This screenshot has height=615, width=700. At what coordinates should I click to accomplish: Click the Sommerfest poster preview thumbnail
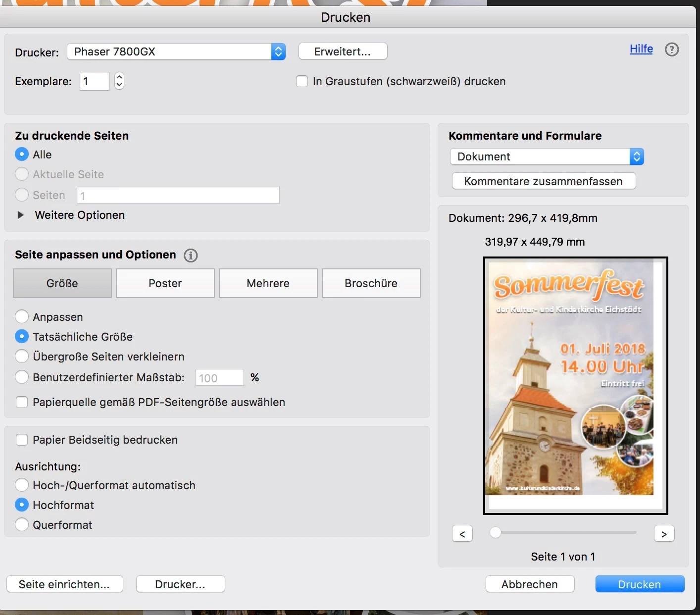(575, 386)
